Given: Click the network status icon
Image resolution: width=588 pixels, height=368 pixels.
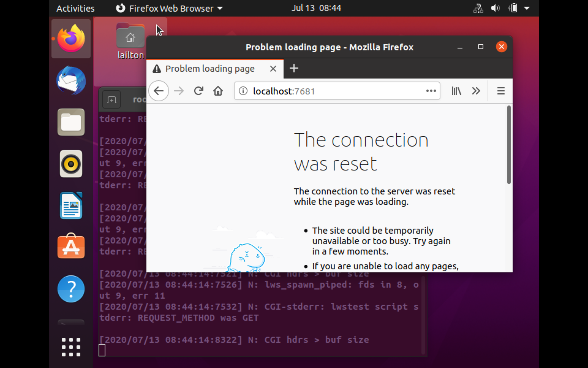Looking at the screenshot, I should pyautogui.click(x=478, y=8).
